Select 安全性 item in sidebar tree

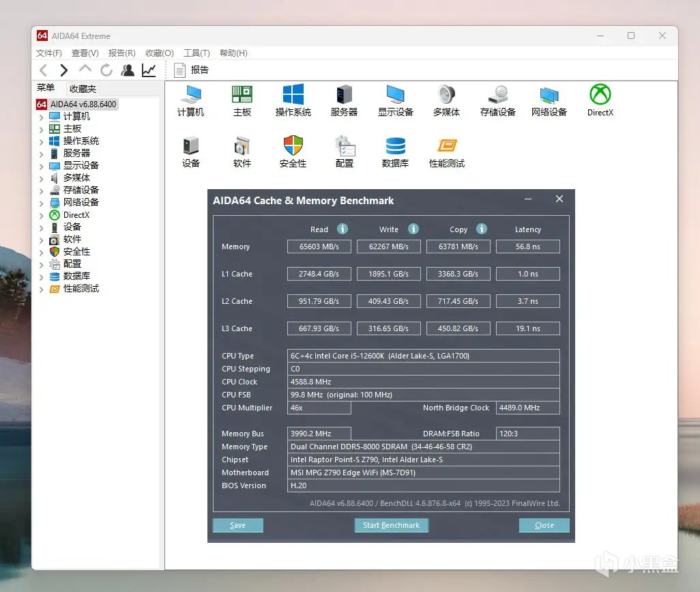click(70, 251)
